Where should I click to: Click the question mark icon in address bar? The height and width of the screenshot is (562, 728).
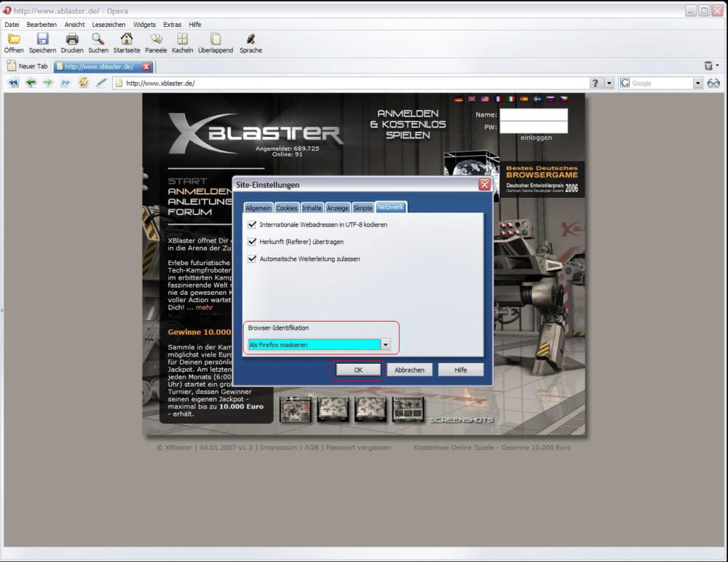(596, 83)
